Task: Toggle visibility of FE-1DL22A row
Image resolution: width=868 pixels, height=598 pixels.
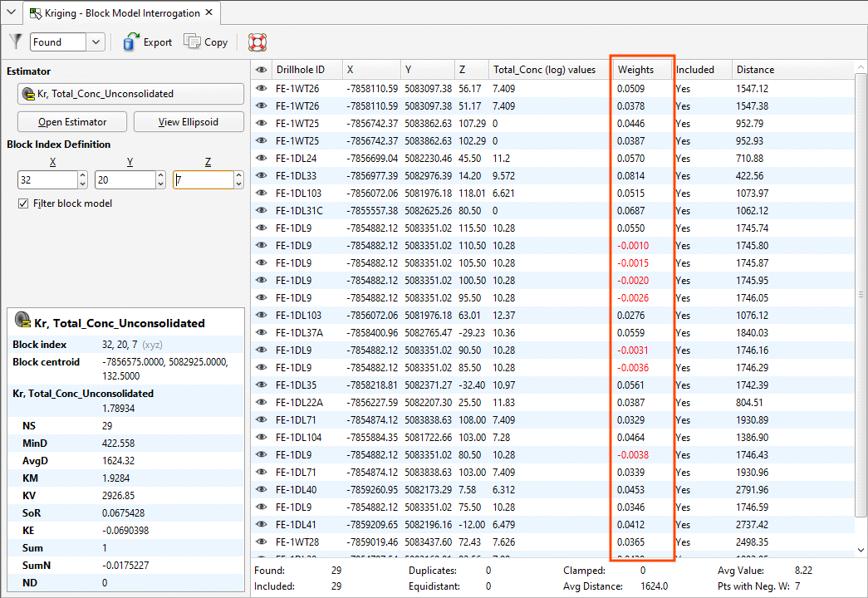Action: (x=262, y=403)
